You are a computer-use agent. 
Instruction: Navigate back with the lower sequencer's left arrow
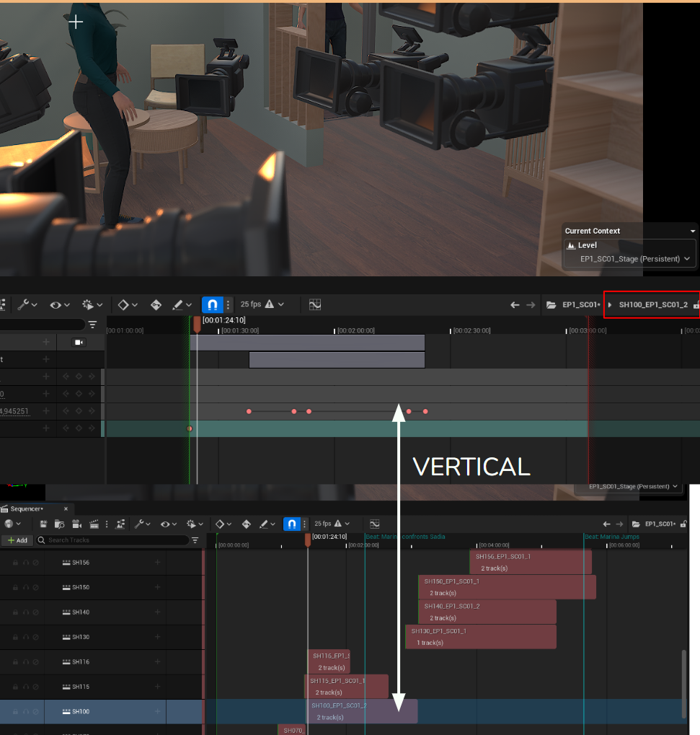pyautogui.click(x=607, y=524)
